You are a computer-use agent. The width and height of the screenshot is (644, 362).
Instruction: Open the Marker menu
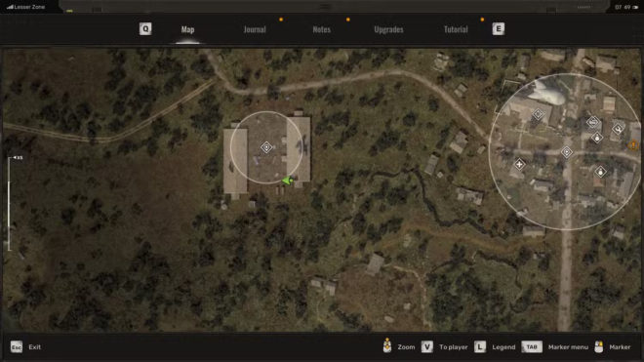click(x=568, y=347)
